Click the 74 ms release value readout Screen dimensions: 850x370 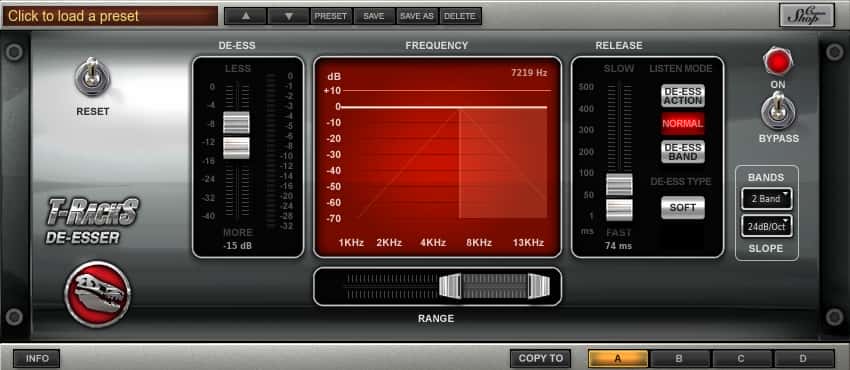[x=619, y=245]
